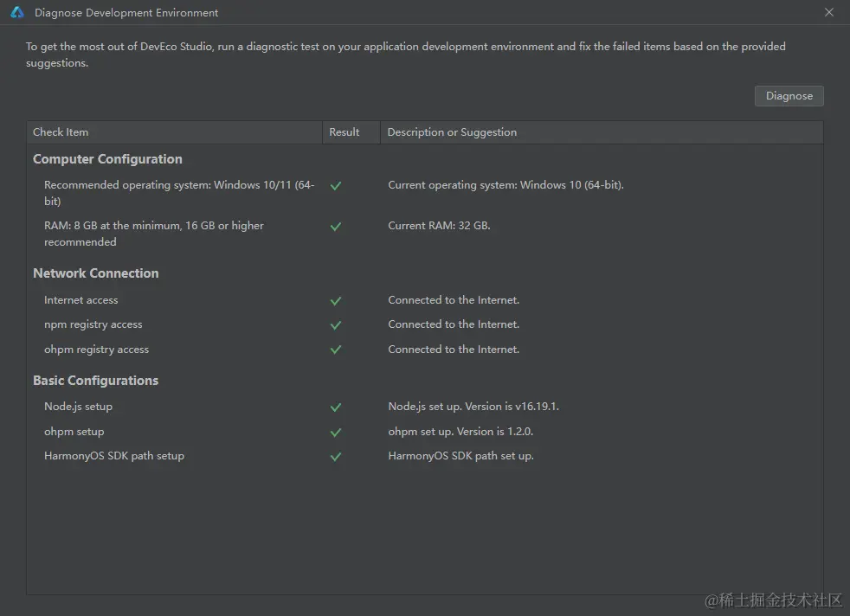Screen dimensions: 850x616
Task: Select the HarmonyOS SDK path setup row
Action: [x=424, y=456]
